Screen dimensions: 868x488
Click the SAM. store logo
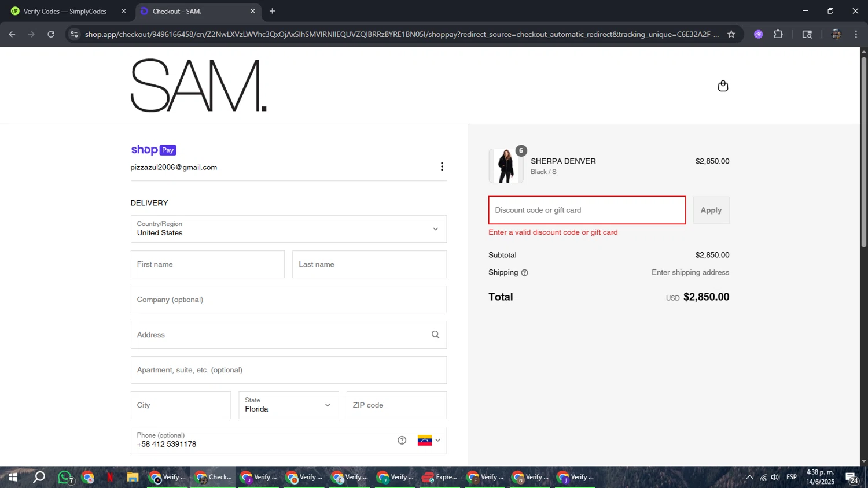pos(198,86)
